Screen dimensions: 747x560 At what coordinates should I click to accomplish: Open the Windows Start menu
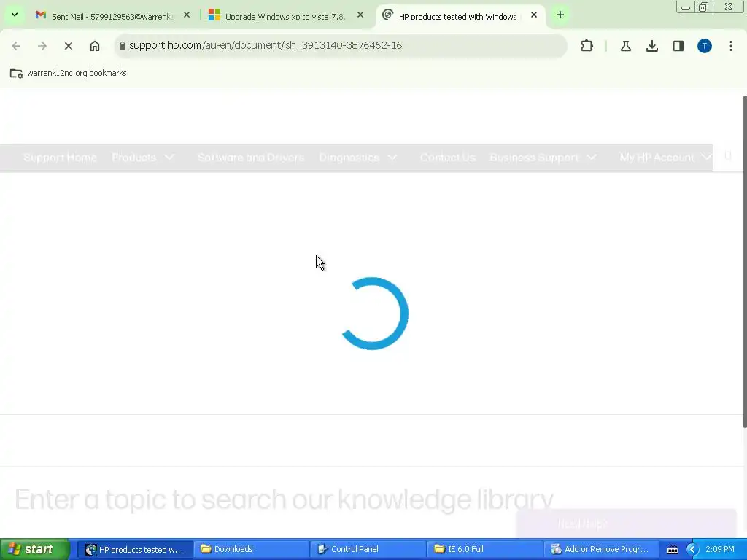click(35, 550)
